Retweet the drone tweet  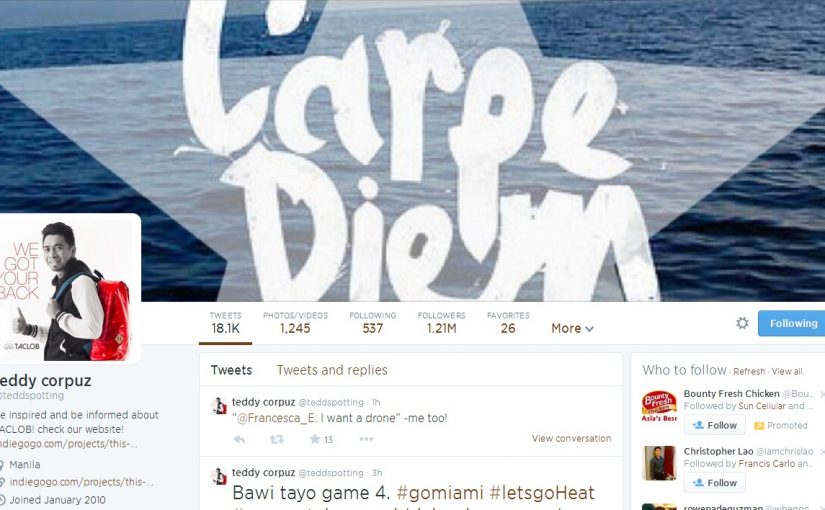[277, 439]
